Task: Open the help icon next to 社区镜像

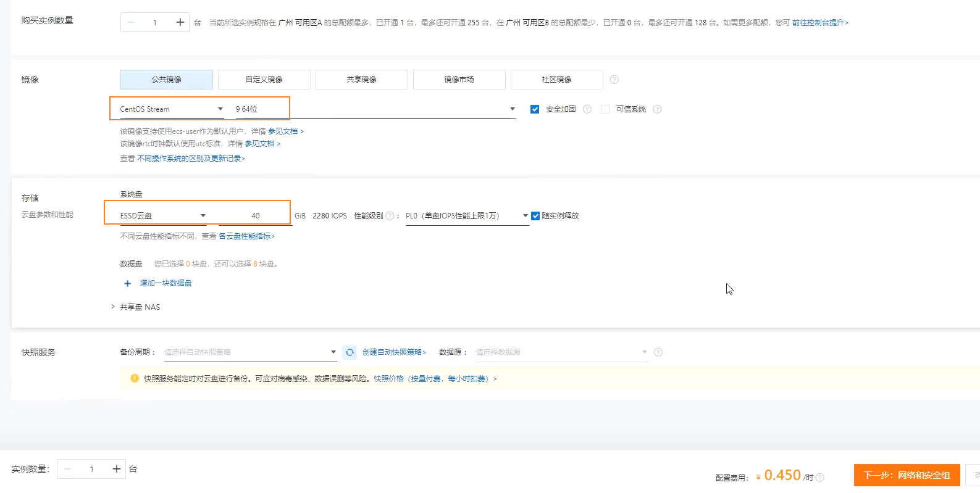Action: 614,80
